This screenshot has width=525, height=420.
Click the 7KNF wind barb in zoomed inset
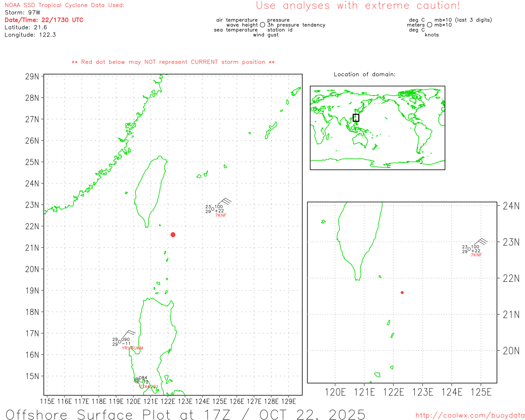coord(481,242)
